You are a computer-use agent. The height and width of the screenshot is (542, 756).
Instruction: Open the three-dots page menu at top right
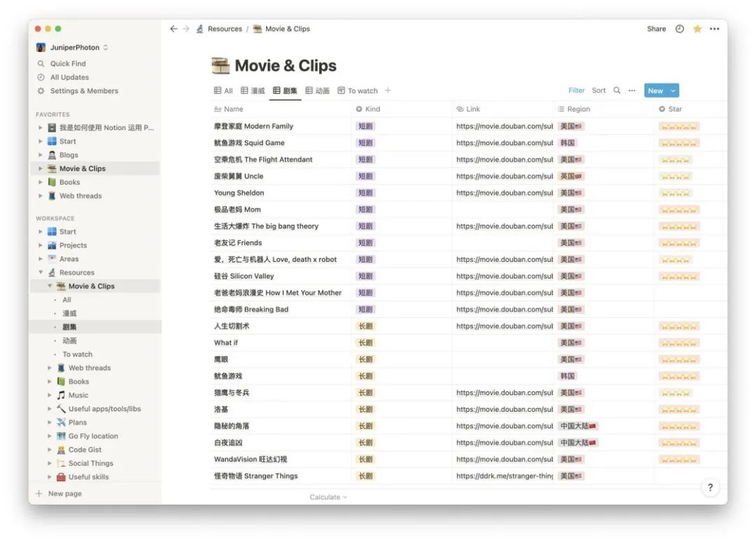(x=715, y=29)
